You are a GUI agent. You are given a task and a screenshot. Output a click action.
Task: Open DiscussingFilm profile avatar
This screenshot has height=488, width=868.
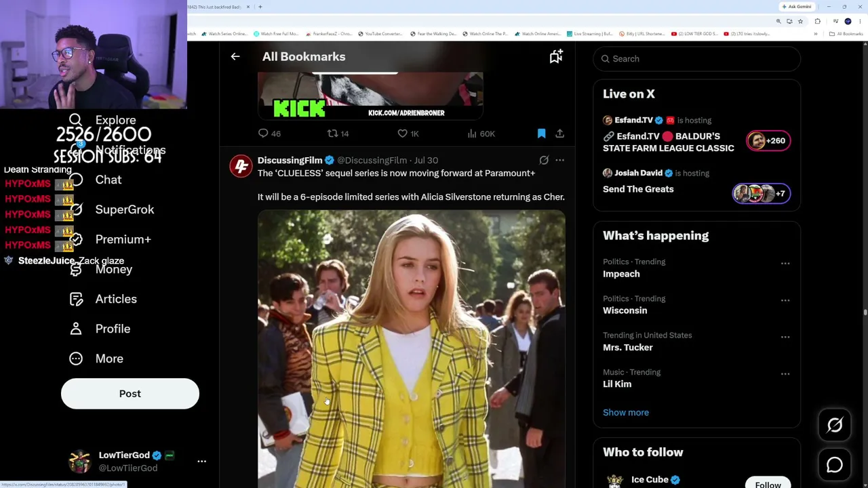[x=241, y=166]
